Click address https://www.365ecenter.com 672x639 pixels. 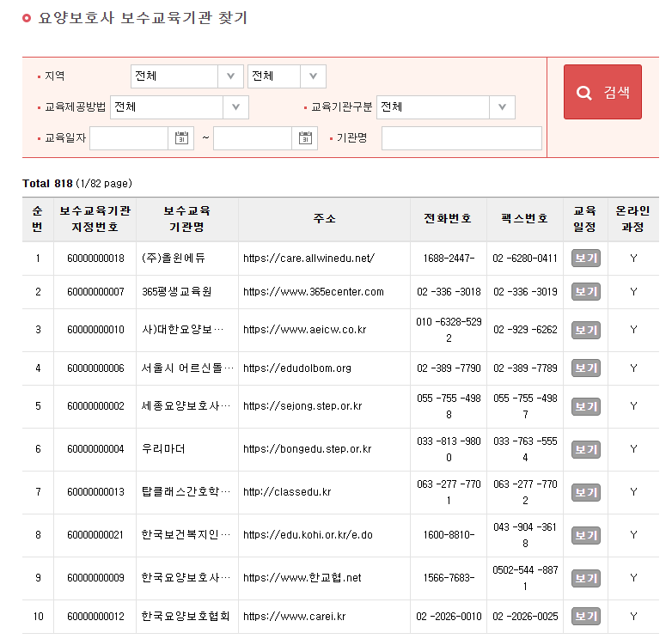point(314,292)
